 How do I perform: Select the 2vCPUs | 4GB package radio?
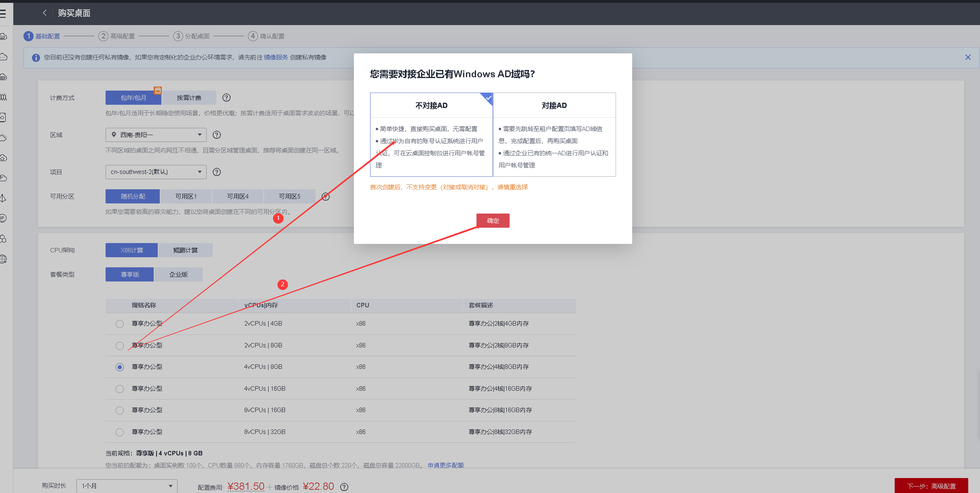pyautogui.click(x=120, y=324)
